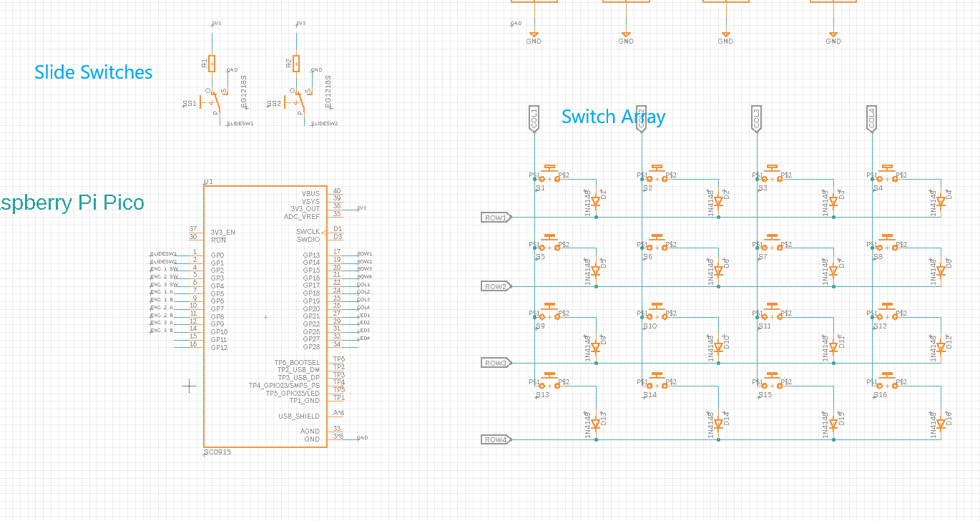Click the Slide Switches title text
This screenshot has width=980, height=521.
click(92, 72)
